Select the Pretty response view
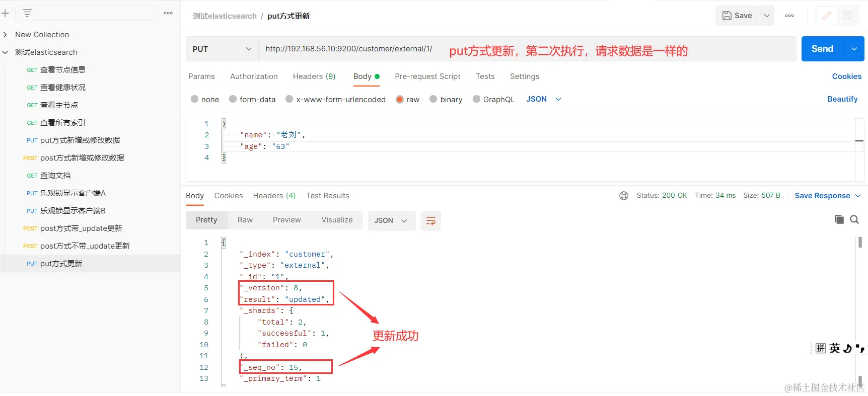The height and width of the screenshot is (396, 868). 206,220
